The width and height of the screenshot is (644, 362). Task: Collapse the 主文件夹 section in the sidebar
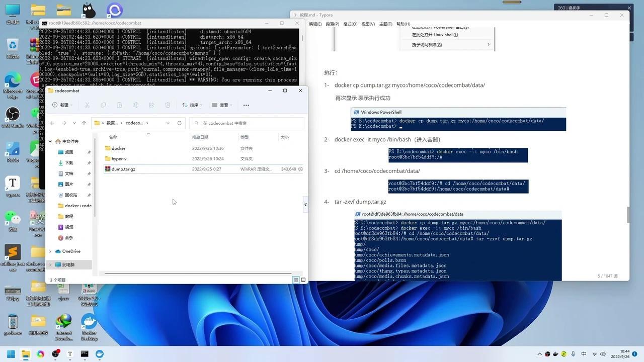point(50,141)
